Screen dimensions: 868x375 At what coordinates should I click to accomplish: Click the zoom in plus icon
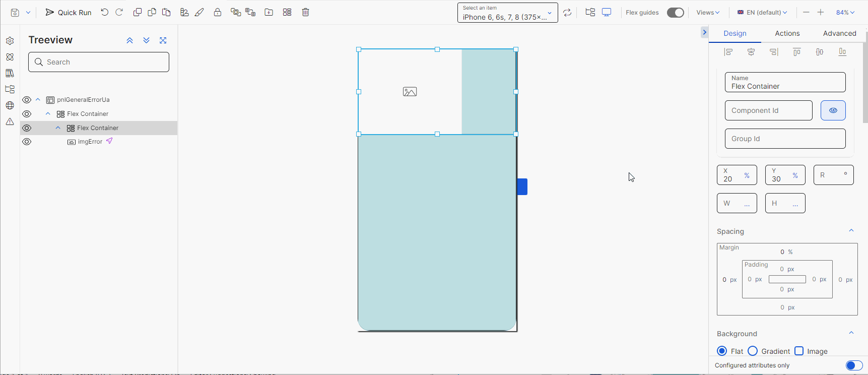(x=820, y=12)
